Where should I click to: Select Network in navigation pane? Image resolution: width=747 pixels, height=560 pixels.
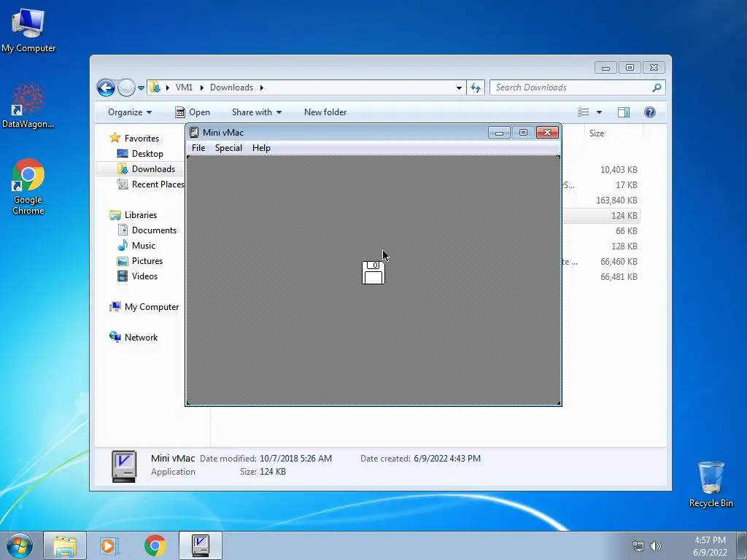click(x=141, y=338)
